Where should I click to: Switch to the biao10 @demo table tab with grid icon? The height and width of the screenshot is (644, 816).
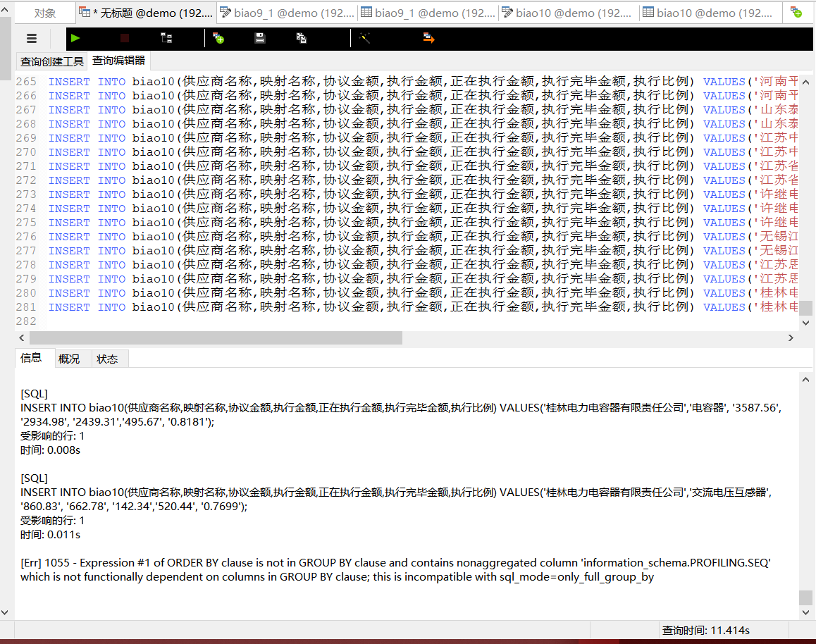tap(710, 13)
